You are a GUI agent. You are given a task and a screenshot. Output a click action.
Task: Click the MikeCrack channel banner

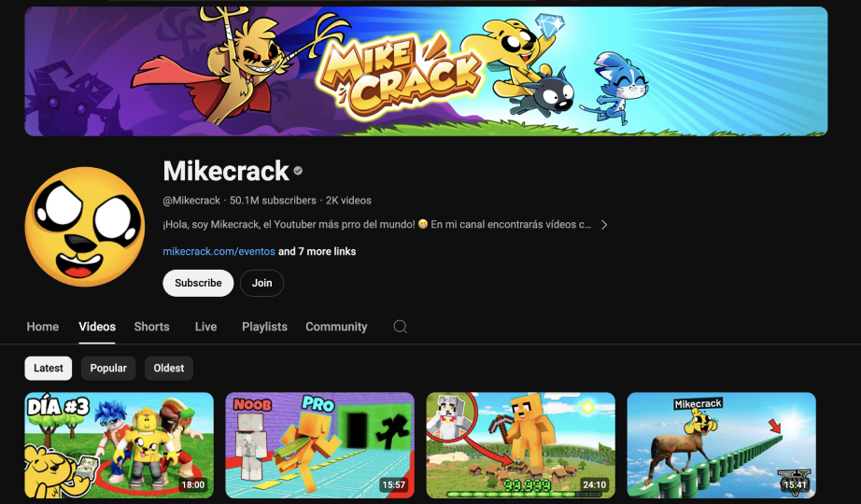[x=426, y=71]
